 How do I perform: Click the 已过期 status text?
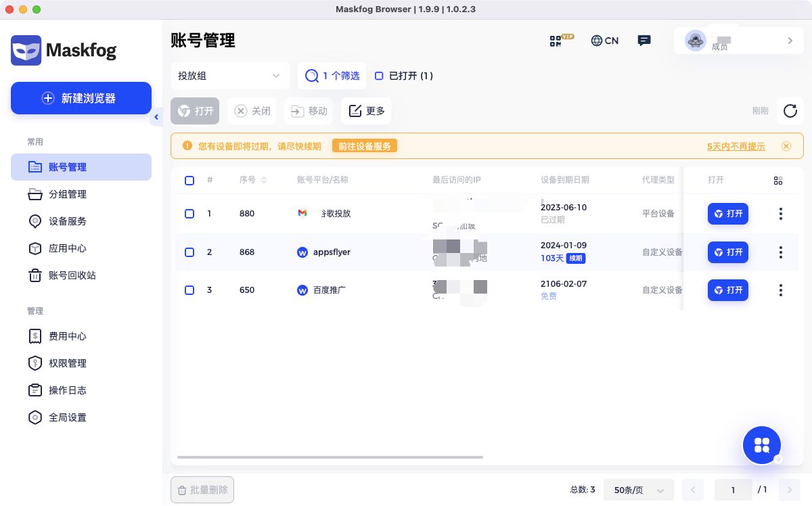553,220
